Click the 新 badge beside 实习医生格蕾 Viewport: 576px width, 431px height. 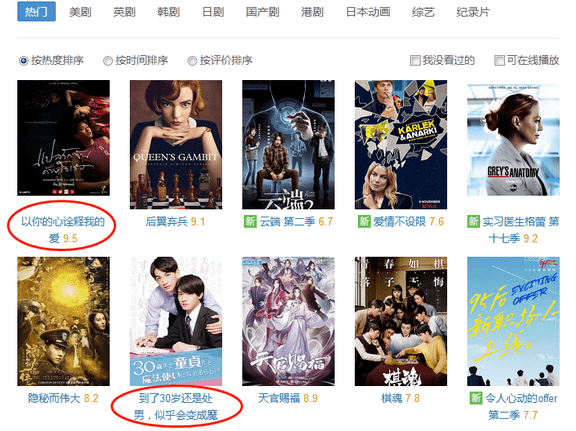coord(474,222)
